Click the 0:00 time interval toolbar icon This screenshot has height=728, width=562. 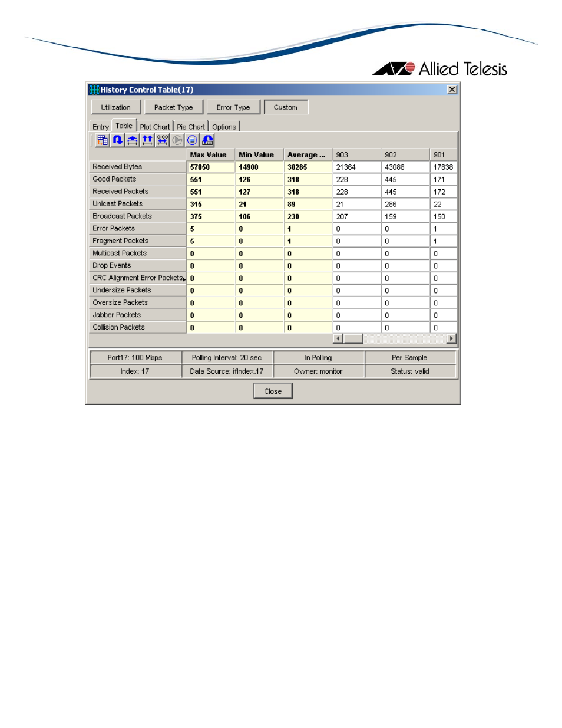pyautogui.click(x=162, y=140)
